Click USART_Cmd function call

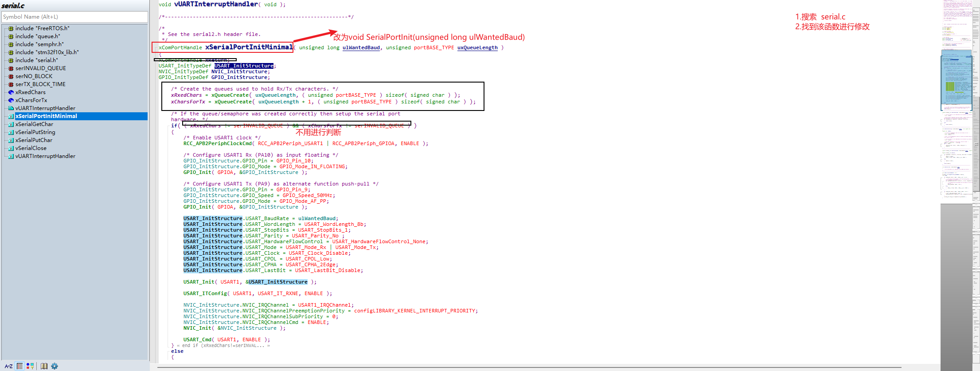[x=197, y=339]
